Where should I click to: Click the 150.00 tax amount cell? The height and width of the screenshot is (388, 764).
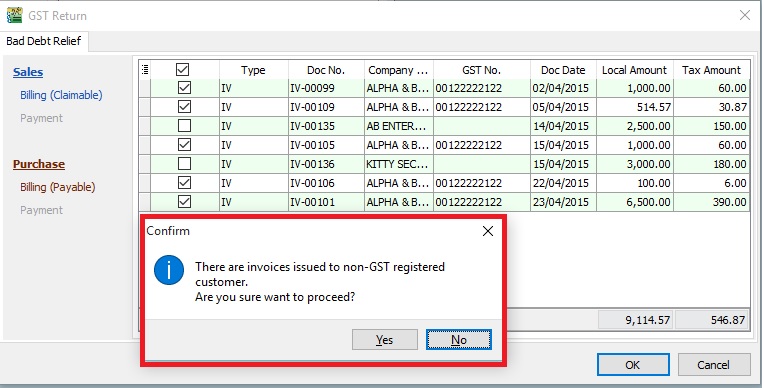[711, 126]
